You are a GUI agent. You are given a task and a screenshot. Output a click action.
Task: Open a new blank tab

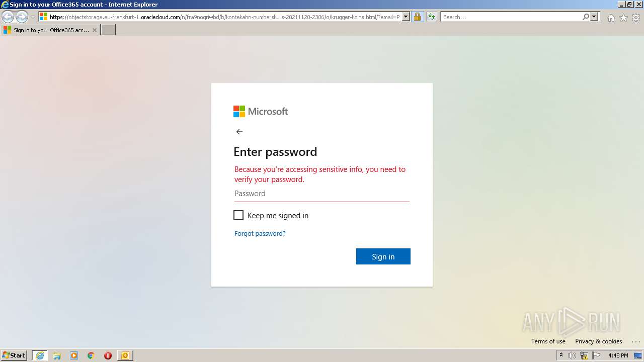pos(108,30)
